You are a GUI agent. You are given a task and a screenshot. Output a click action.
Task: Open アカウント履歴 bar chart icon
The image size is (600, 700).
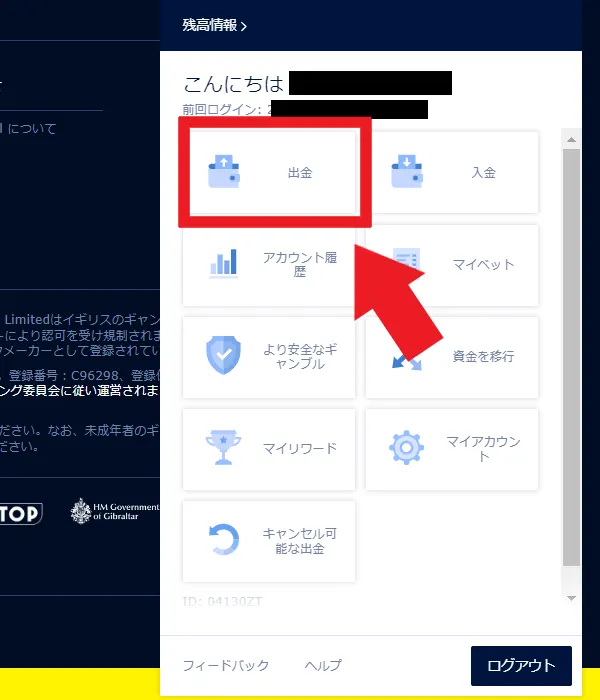pos(223,264)
